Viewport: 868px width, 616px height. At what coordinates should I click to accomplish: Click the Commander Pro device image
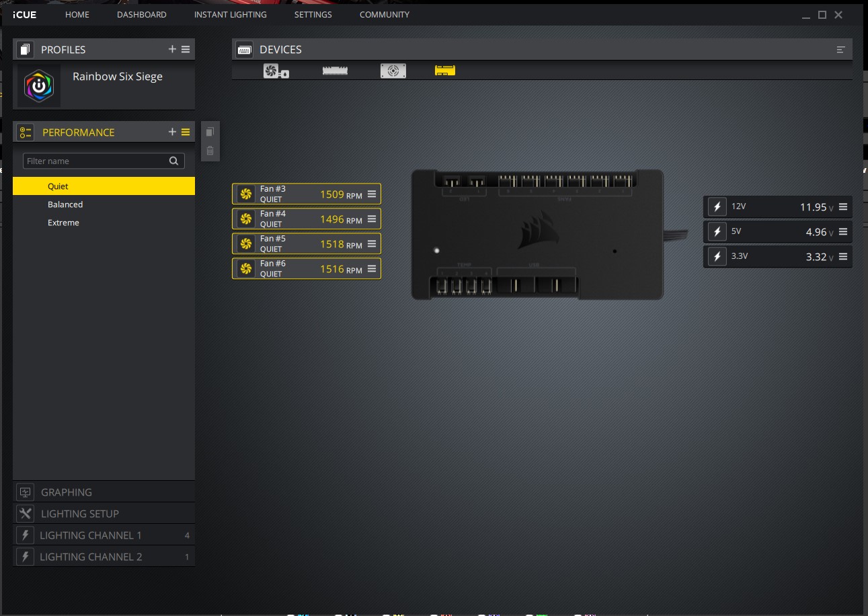tap(537, 235)
